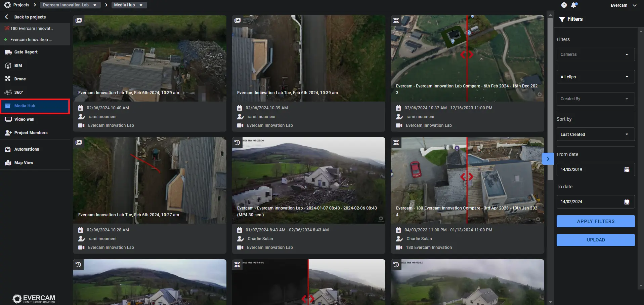The width and height of the screenshot is (644, 305).
Task: Click the BIM icon in sidebar
Action: click(8, 66)
